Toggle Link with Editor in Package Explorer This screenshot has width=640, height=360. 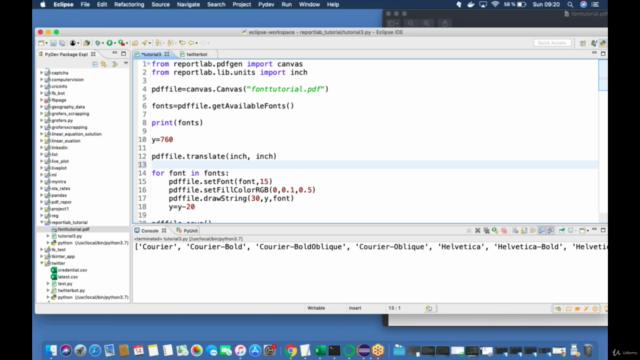(x=104, y=64)
